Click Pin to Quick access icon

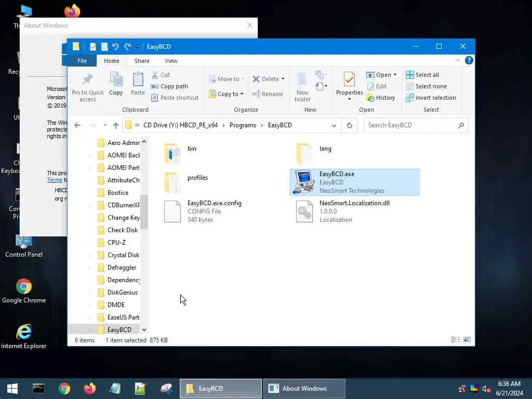click(x=87, y=87)
